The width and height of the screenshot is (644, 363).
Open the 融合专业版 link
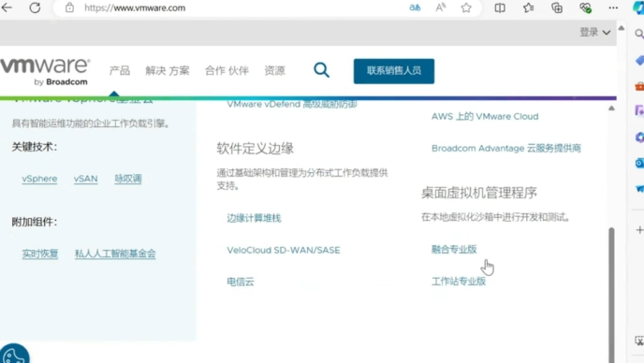click(x=454, y=249)
